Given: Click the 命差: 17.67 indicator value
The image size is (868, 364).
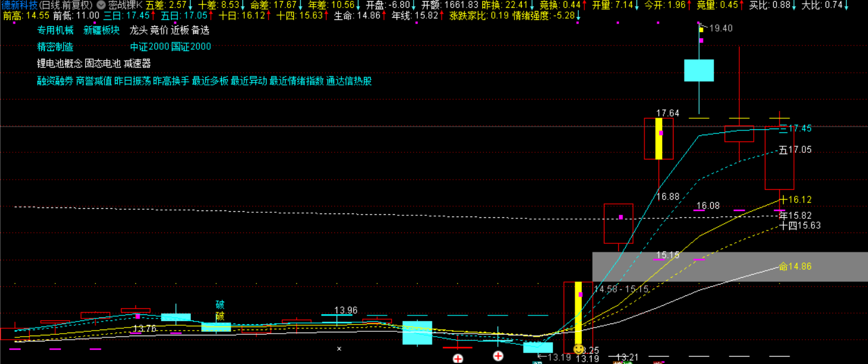Looking at the screenshot, I should pos(274,5).
